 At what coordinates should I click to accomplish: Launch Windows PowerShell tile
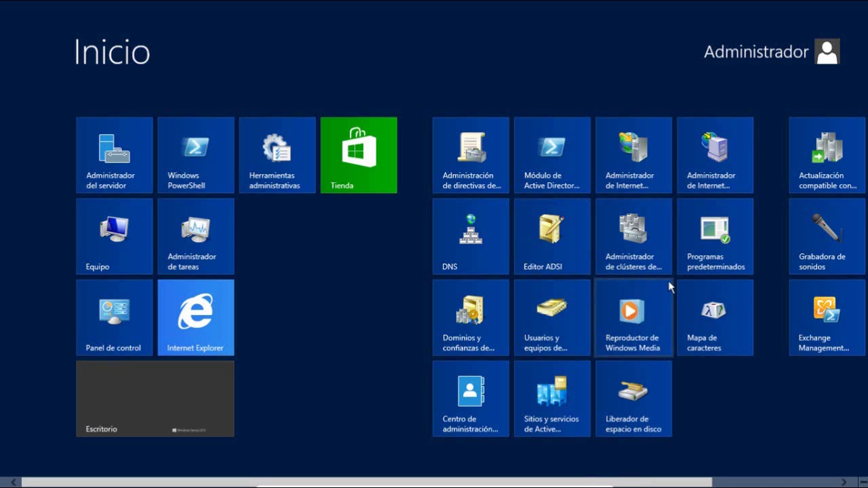(x=196, y=155)
